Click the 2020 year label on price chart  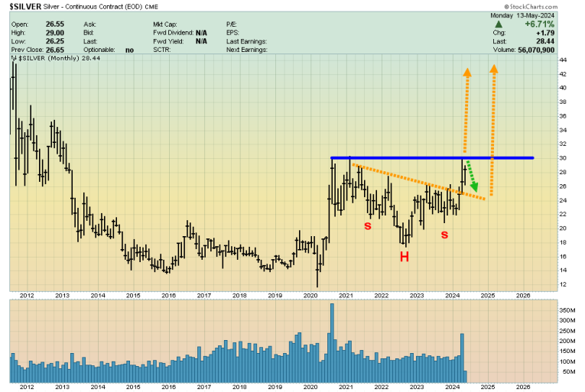pyautogui.click(x=310, y=294)
